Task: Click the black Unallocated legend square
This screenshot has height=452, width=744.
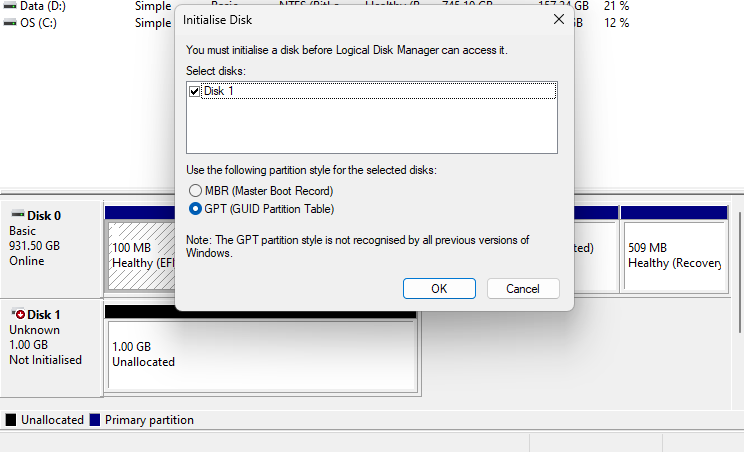Action: 10,420
